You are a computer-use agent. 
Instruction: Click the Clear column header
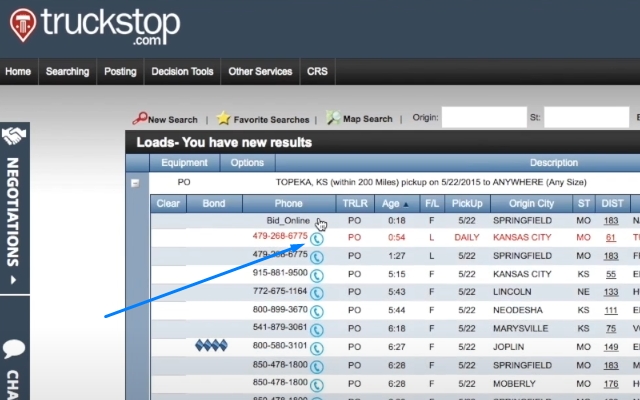[x=168, y=204]
